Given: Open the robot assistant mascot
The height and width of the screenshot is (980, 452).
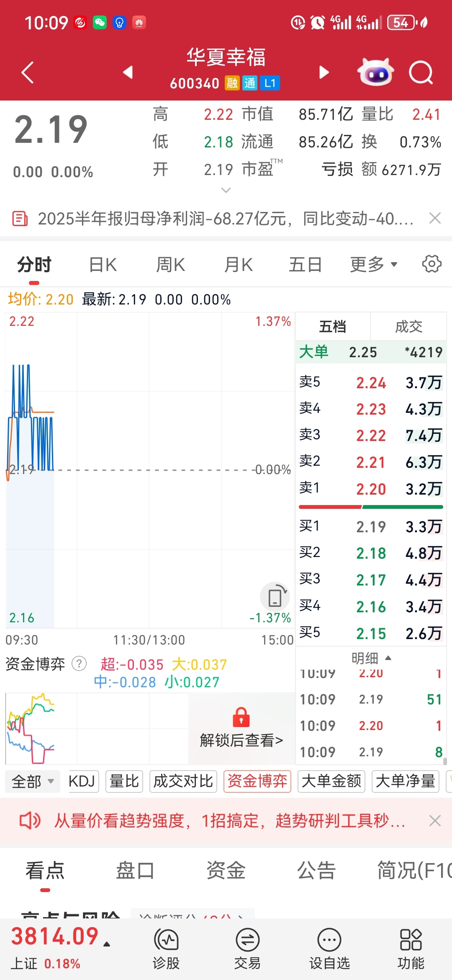Looking at the screenshot, I should (375, 72).
